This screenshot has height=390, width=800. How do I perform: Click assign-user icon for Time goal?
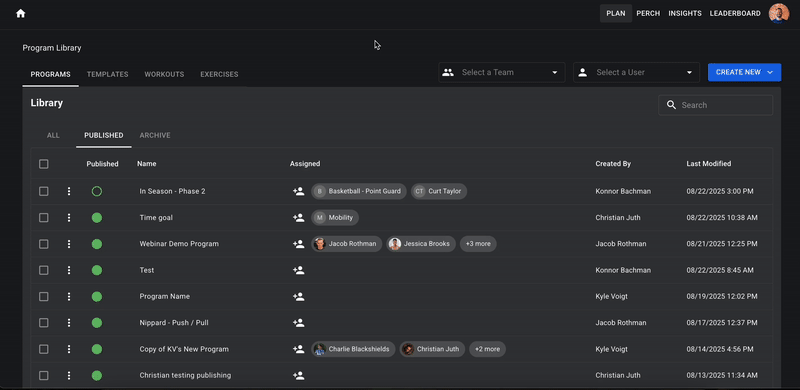click(298, 218)
